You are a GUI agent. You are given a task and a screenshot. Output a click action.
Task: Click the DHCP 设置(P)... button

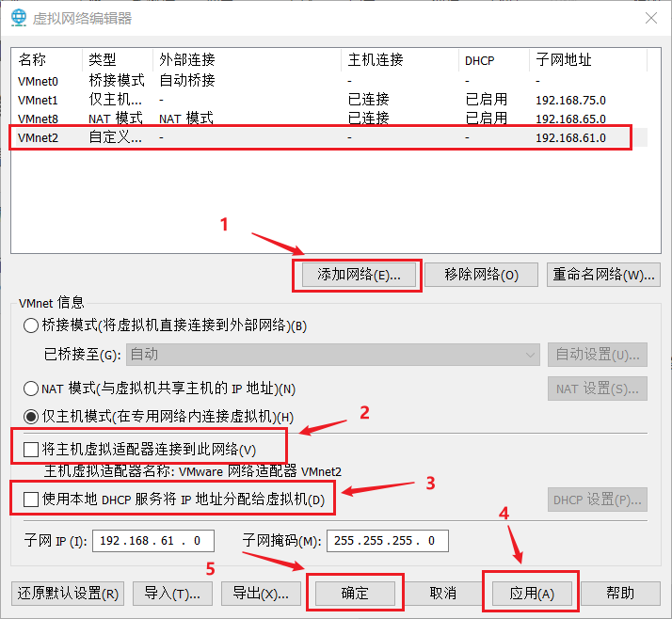[x=598, y=500]
